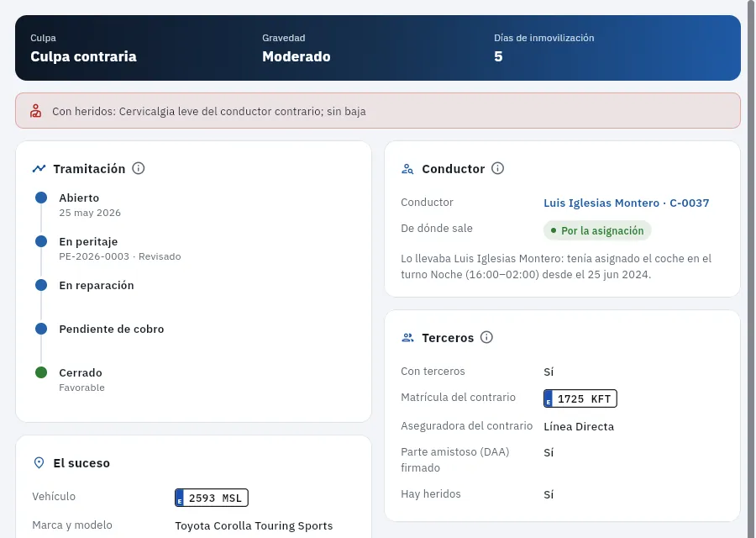Click the Con heridos alert banner
The height and width of the screenshot is (538, 756).
pos(378,111)
